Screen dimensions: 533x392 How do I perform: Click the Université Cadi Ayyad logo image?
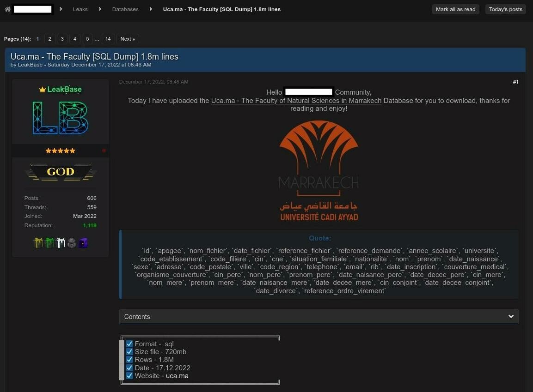[319, 171]
